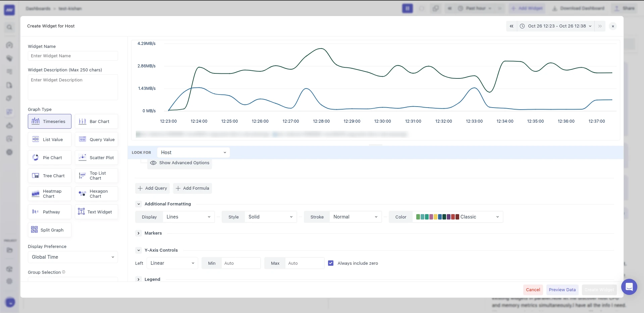Collapse the Additional Formatting section
The image size is (644, 313).
click(139, 204)
